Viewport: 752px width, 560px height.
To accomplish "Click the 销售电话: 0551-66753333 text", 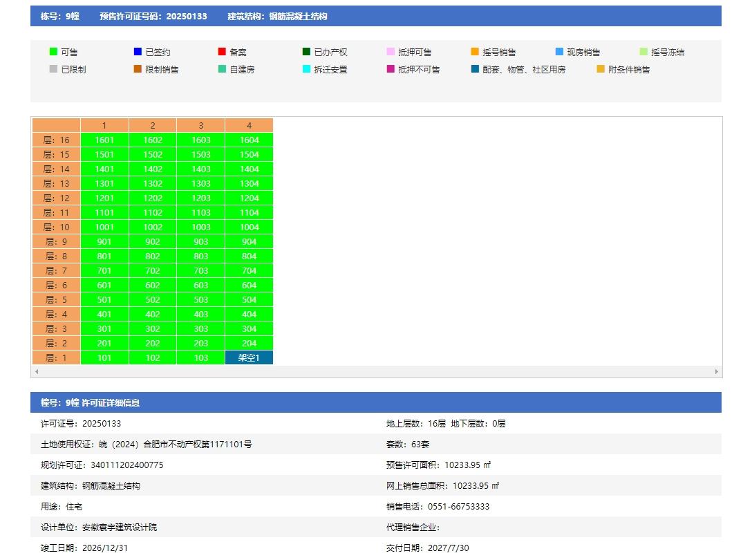I will pos(438,506).
